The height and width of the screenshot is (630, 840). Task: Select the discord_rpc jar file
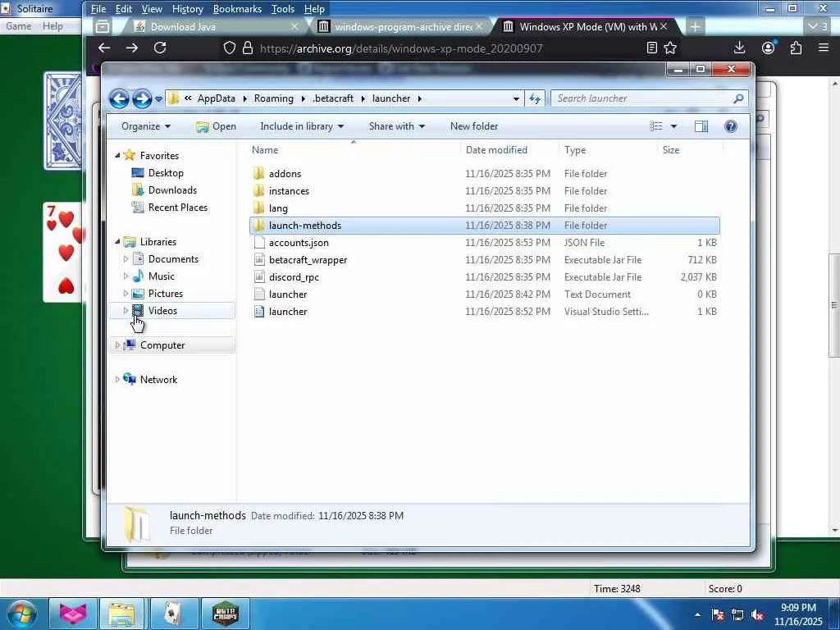tap(484, 277)
